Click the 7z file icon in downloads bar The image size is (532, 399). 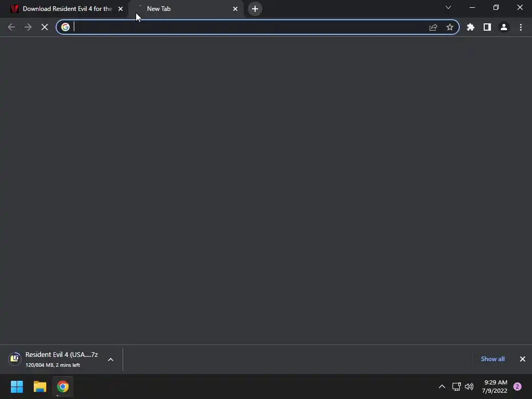pyautogui.click(x=15, y=358)
